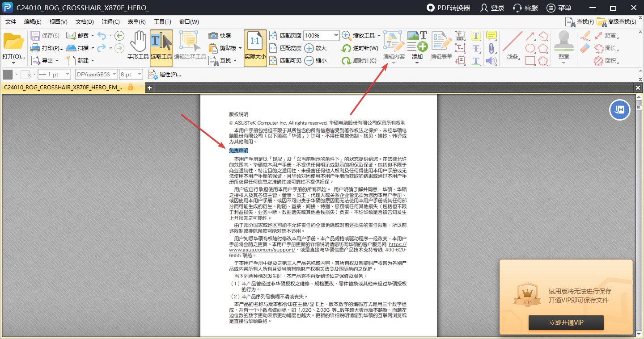Open the zoom percentage dropdown showing 100%
This screenshot has height=339, width=644.
[x=321, y=35]
